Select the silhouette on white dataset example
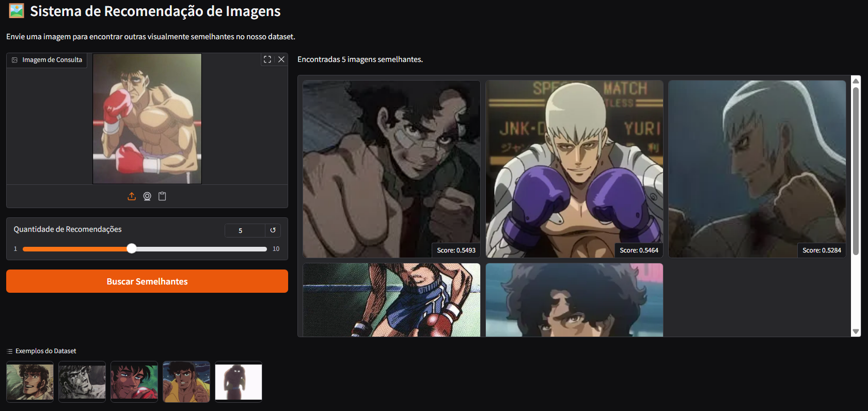868x411 pixels. tap(239, 382)
